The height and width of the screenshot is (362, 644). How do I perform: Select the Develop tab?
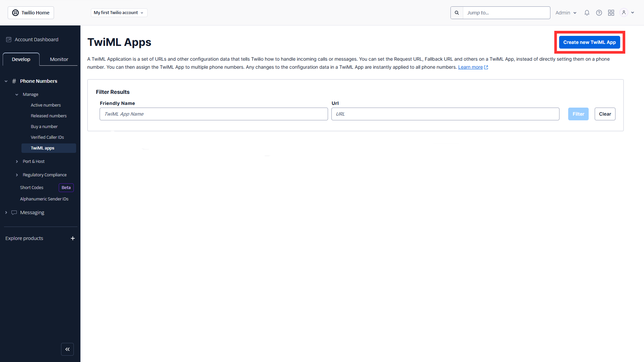(21, 59)
